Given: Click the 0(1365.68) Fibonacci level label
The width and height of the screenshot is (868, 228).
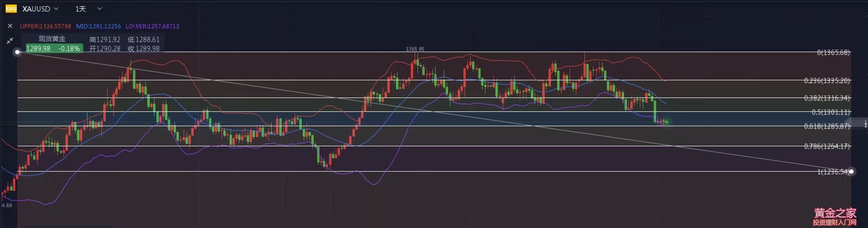Looking at the screenshot, I should point(833,53).
